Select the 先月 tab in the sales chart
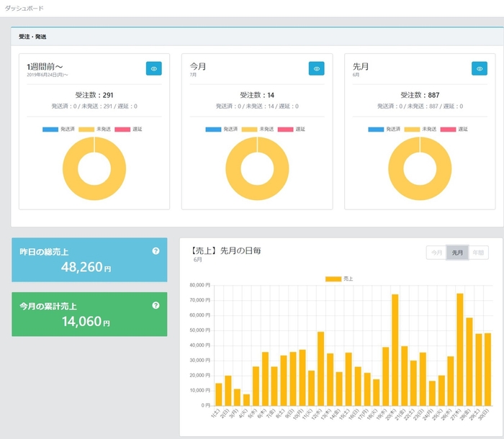The height and width of the screenshot is (439, 504). (x=456, y=253)
